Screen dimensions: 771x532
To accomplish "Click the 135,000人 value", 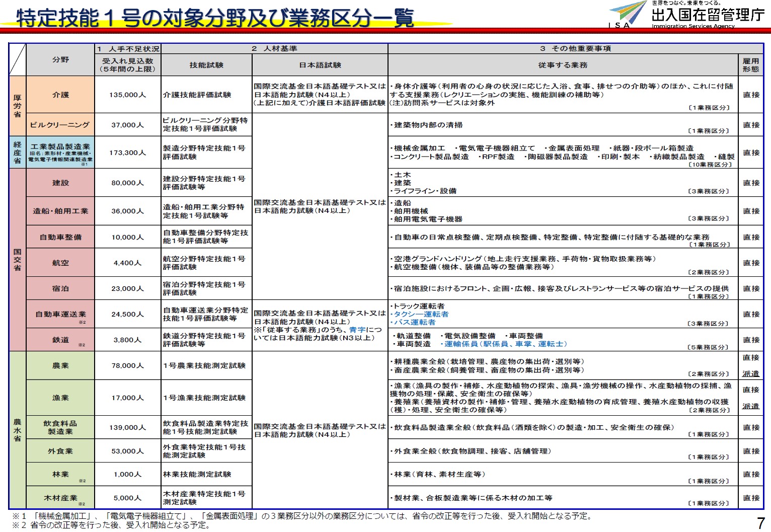I will [x=128, y=95].
